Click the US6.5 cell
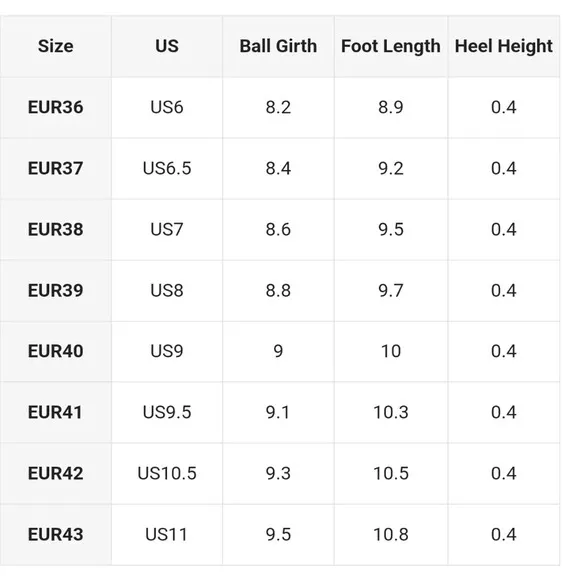The image size is (580, 580). point(167,169)
